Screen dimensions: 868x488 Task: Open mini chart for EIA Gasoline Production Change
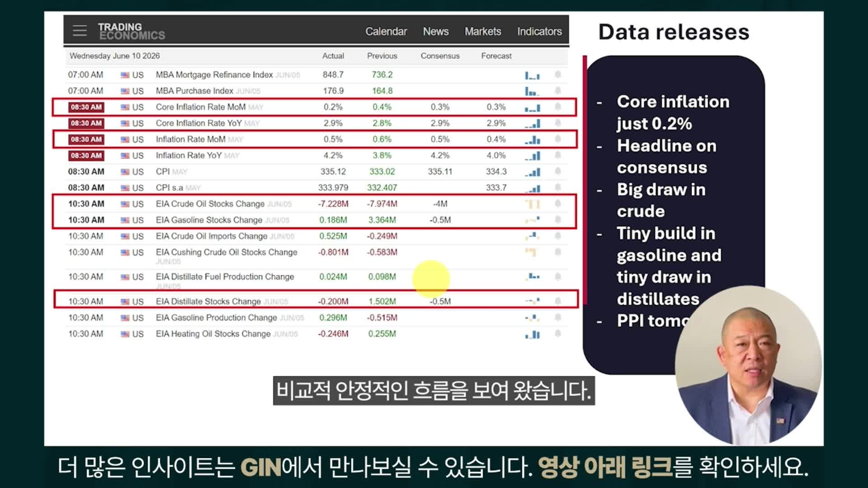coord(532,318)
